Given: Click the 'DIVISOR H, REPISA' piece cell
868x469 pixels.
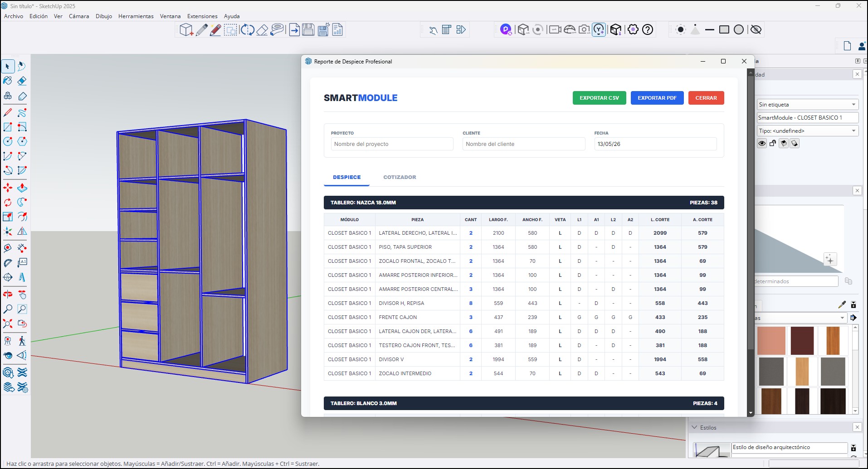Looking at the screenshot, I should point(417,303).
